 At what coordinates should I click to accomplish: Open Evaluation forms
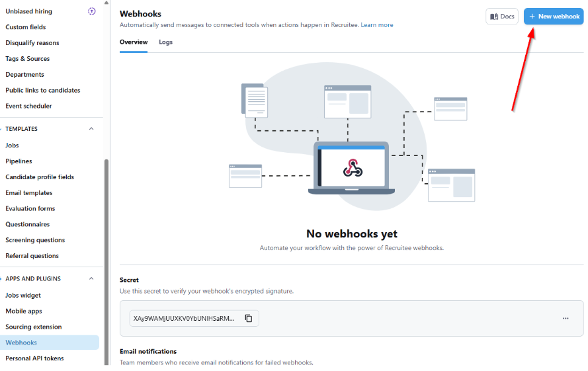coord(30,208)
